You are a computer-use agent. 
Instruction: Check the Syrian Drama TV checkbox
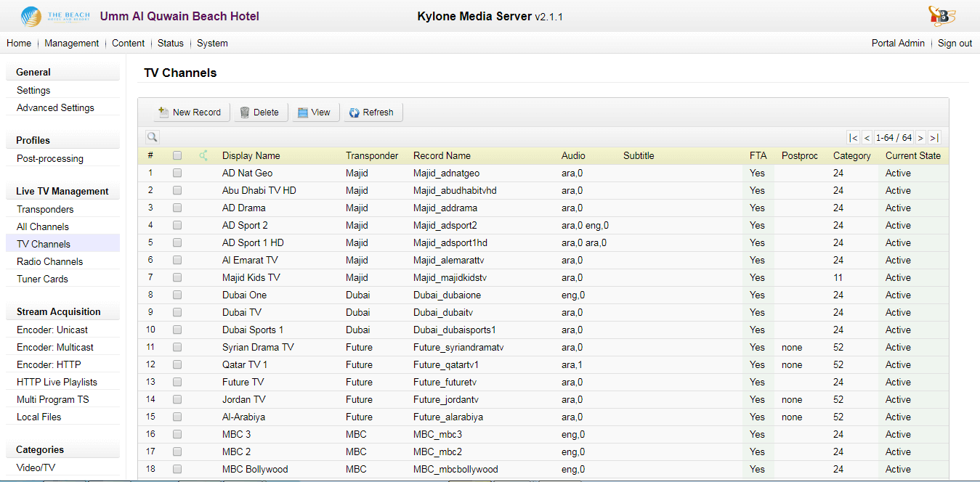[x=177, y=347]
